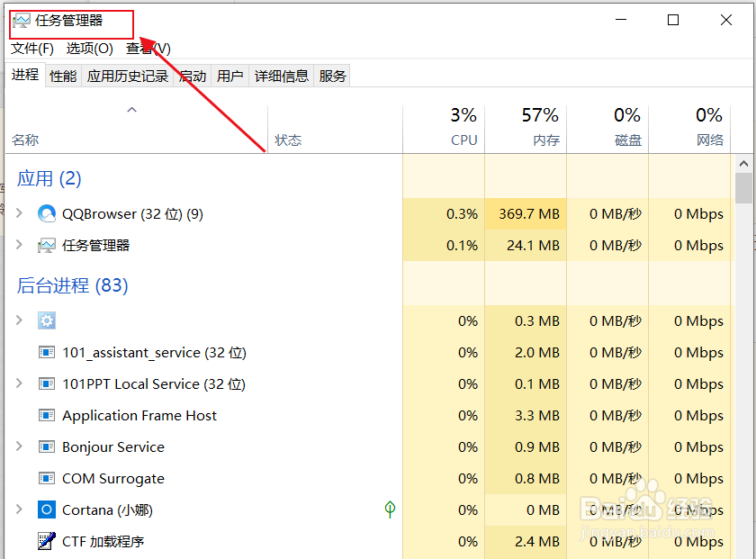Click the gear icon of unnamed background process
Screen dimensions: 756x559
[47, 321]
